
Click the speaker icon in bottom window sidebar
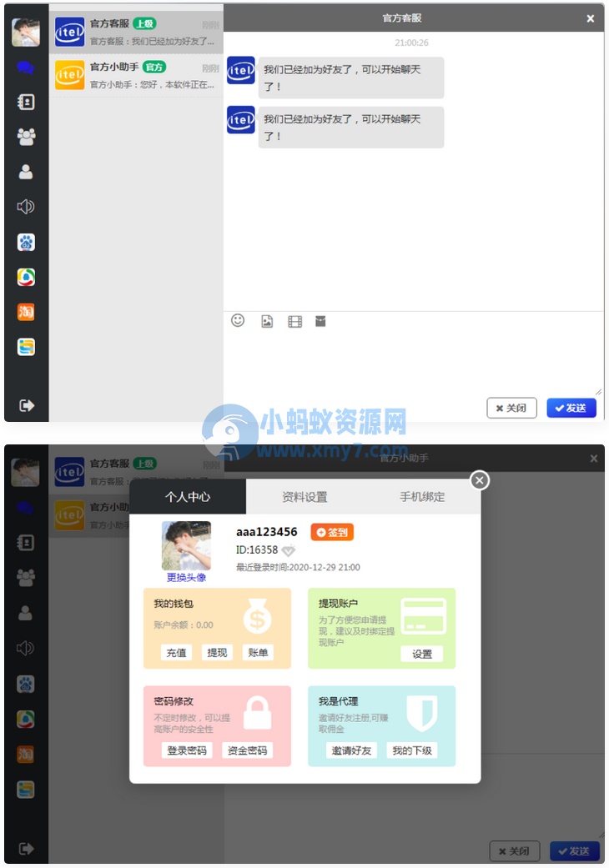click(26, 648)
